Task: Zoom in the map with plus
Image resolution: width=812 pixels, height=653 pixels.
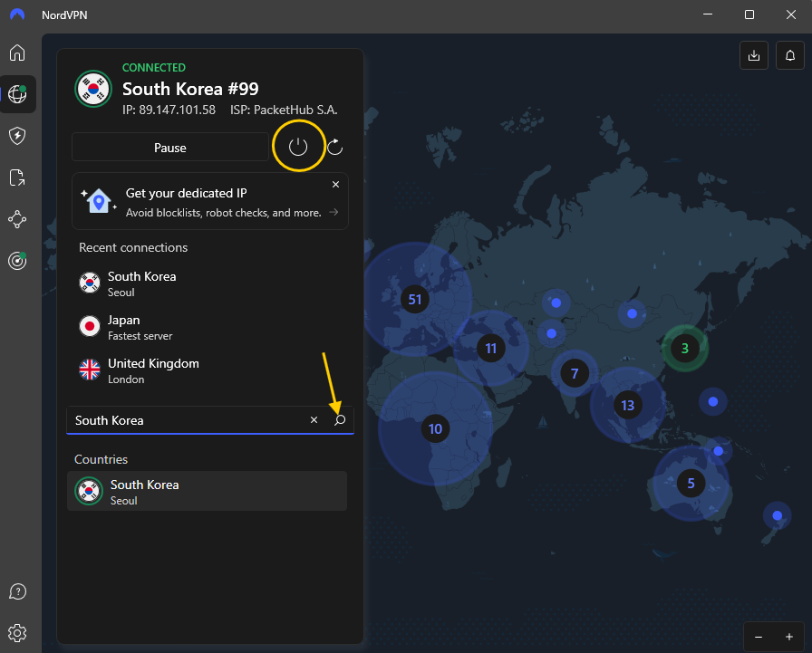Action: pos(789,637)
